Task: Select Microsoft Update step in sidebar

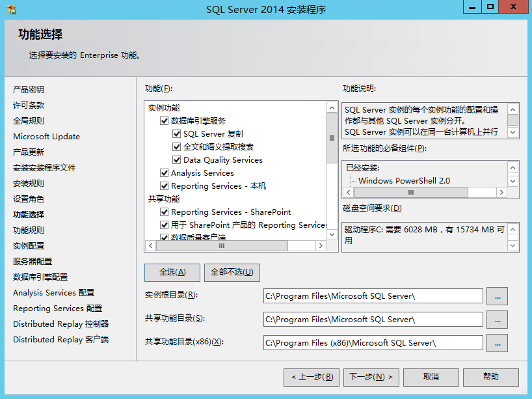Action: click(x=46, y=136)
